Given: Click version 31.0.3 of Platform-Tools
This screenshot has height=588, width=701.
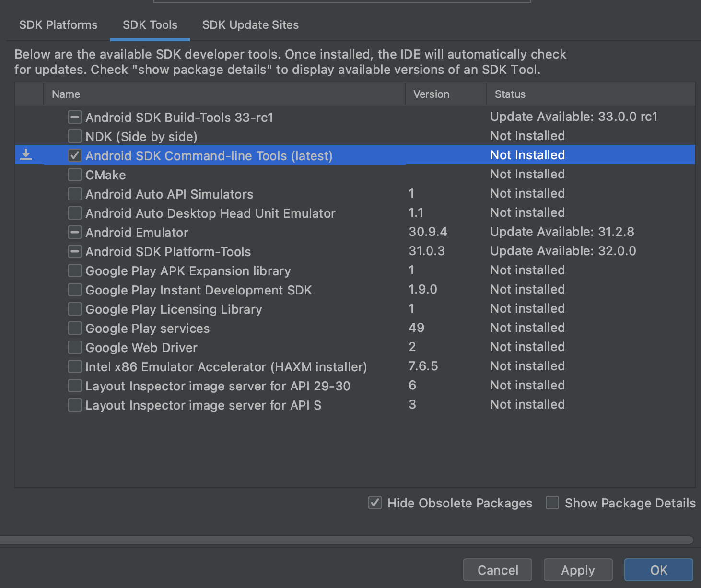Looking at the screenshot, I should pos(427,251).
